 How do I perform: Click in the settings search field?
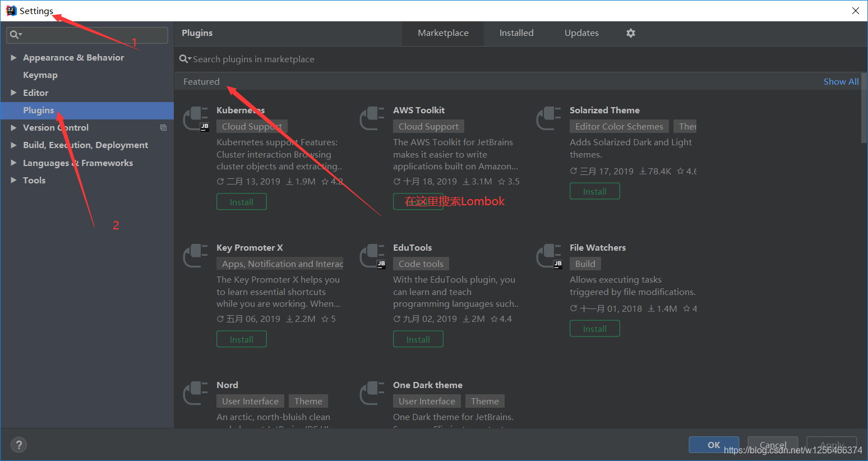(x=87, y=35)
